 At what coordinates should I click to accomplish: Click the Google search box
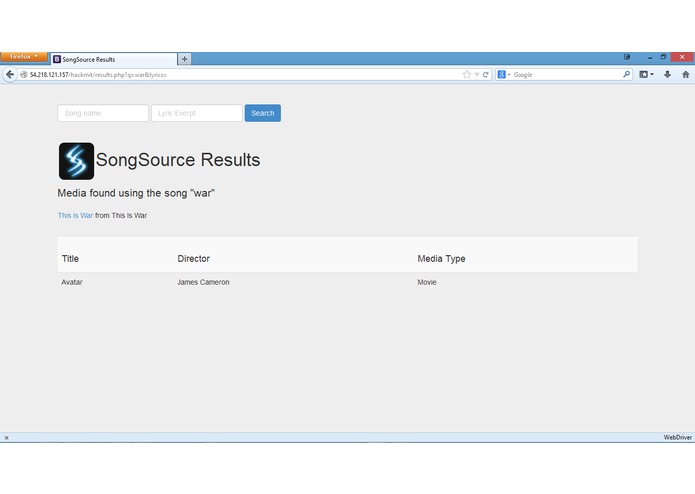tap(566, 74)
